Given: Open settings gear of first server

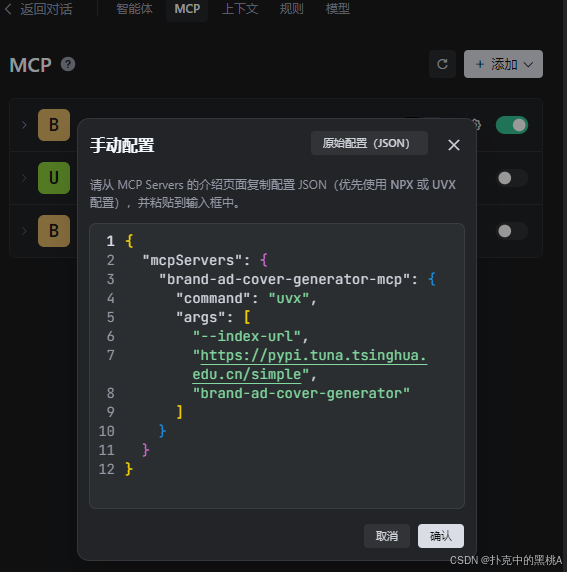Looking at the screenshot, I should tap(478, 125).
